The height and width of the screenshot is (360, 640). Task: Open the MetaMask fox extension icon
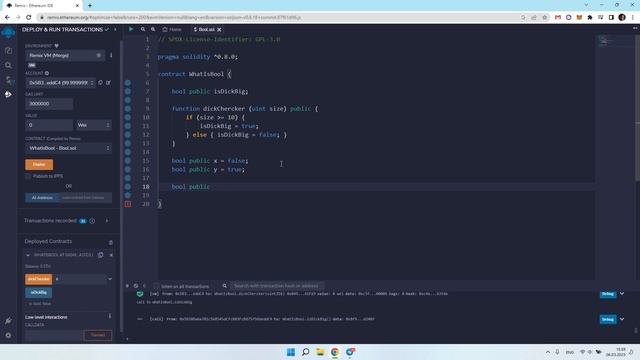point(579,18)
